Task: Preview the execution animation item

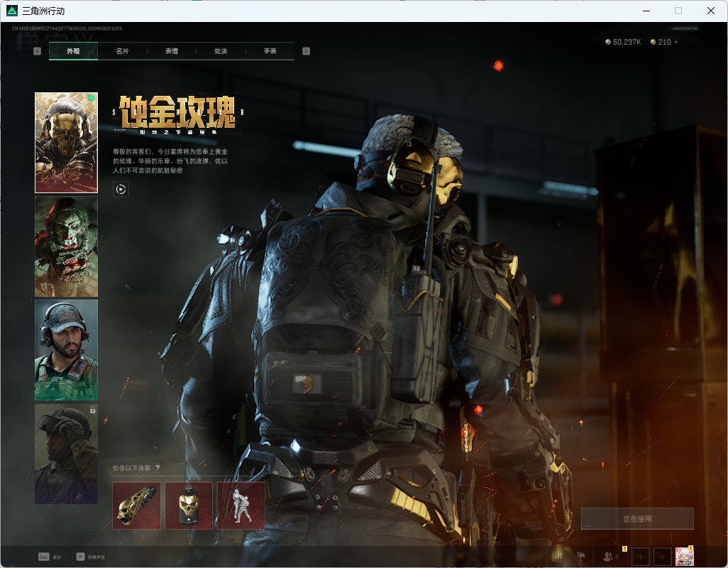Action: pyautogui.click(x=241, y=506)
